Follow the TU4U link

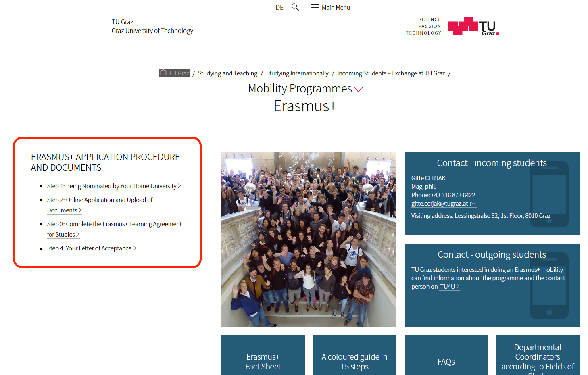pos(450,286)
